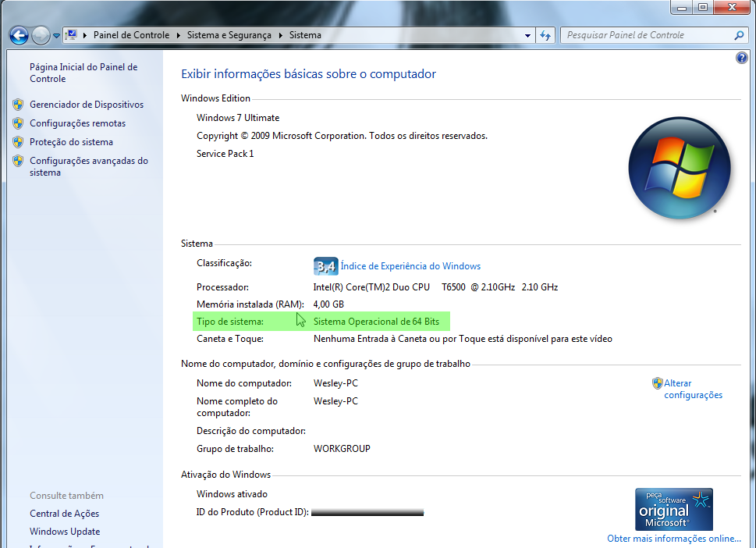Click the shield icon beside Gerenciador de Dispositivos
This screenshot has width=756, height=548.
18,105
